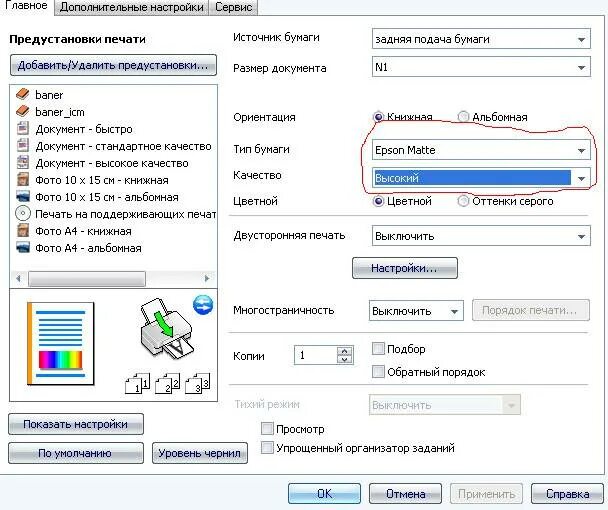Click the 'По умолчанию' button

point(76,453)
